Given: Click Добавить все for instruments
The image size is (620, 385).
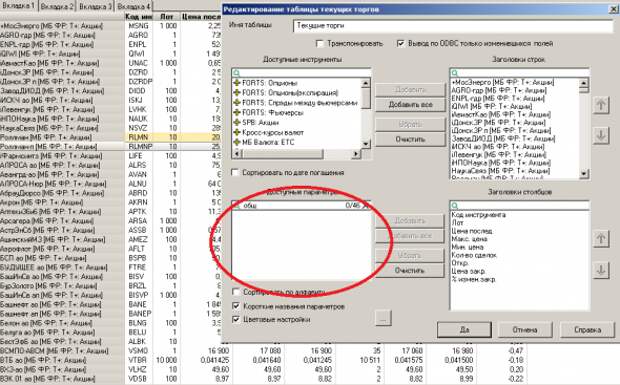Looking at the screenshot, I should 410,105.
